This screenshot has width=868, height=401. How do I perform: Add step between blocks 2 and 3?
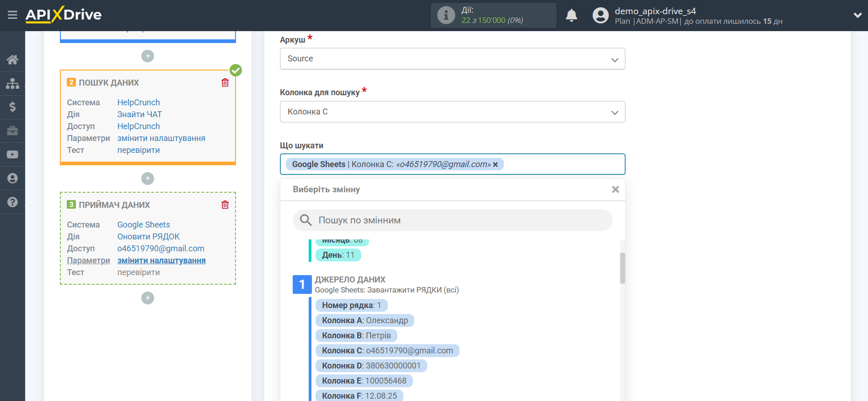[x=148, y=179]
